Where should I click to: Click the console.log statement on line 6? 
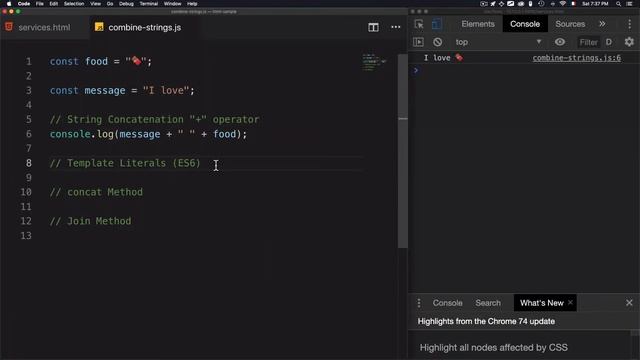148,134
